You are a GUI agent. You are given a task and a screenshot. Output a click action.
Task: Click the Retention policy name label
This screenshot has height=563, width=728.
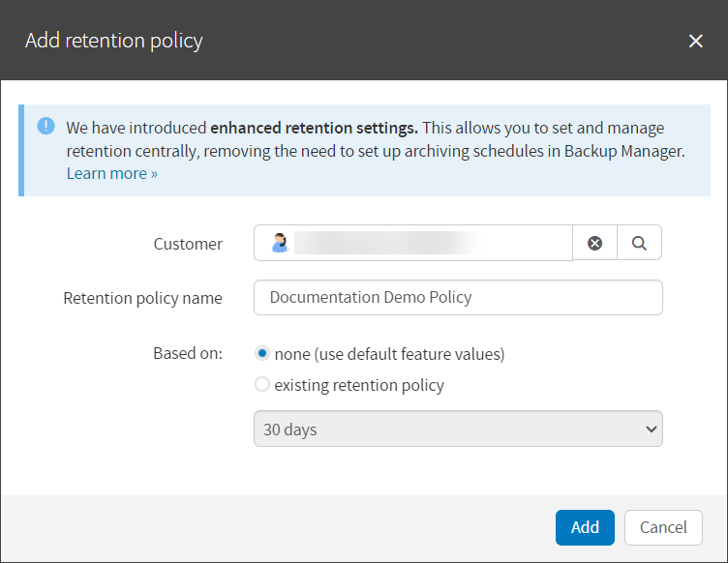pos(142,299)
